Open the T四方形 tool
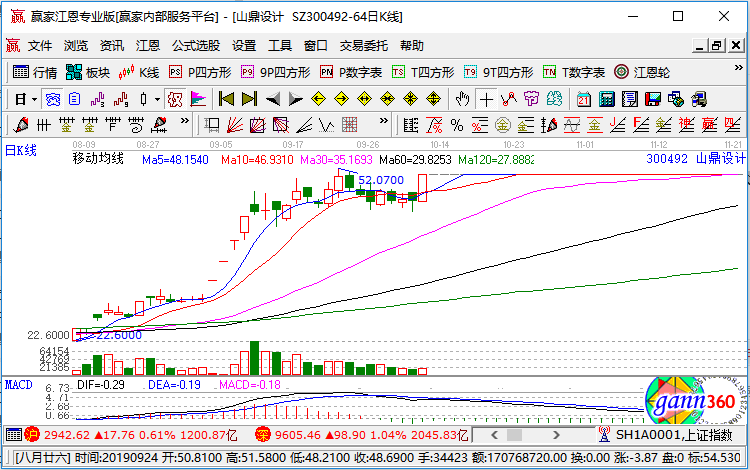 click(x=423, y=72)
